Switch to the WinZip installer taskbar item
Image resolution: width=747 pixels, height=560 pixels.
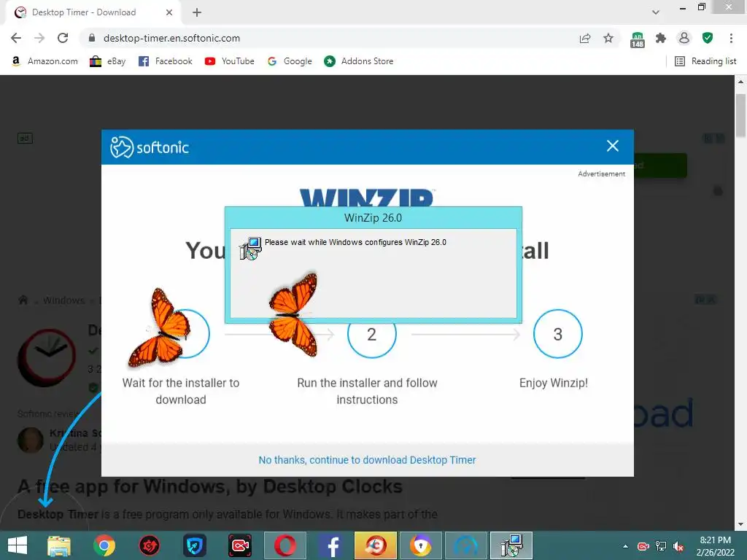511,545
